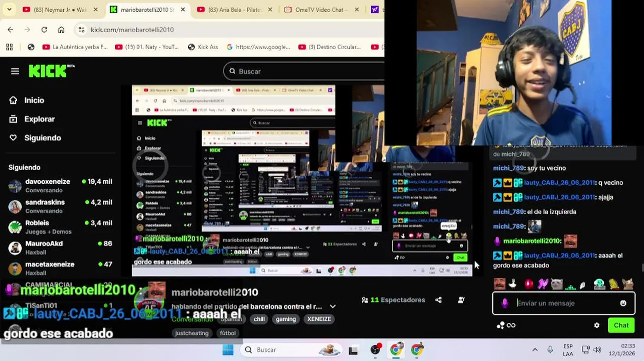Open Inicio in the Kick sidebar
Image resolution: width=644 pixels, height=361 pixels.
tap(34, 100)
